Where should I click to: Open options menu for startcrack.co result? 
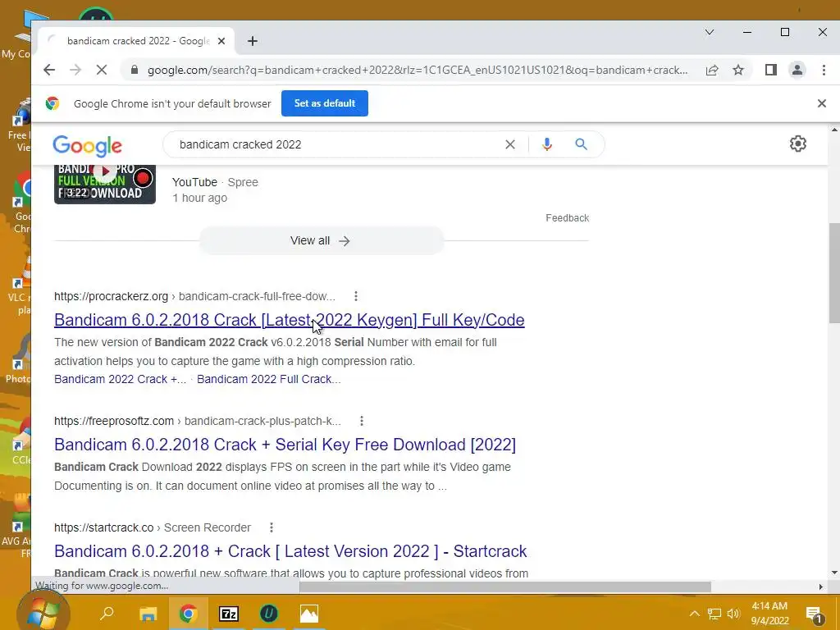tap(272, 527)
